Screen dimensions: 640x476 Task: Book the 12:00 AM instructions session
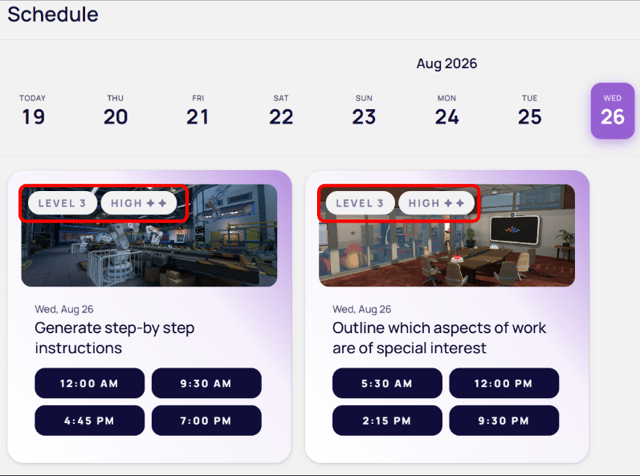click(89, 383)
